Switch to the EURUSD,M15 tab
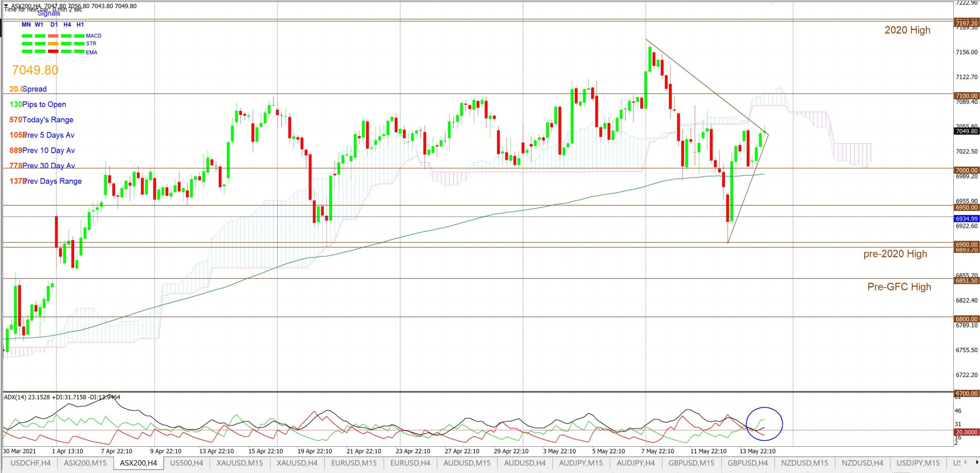This screenshot has width=980, height=473. click(354, 463)
